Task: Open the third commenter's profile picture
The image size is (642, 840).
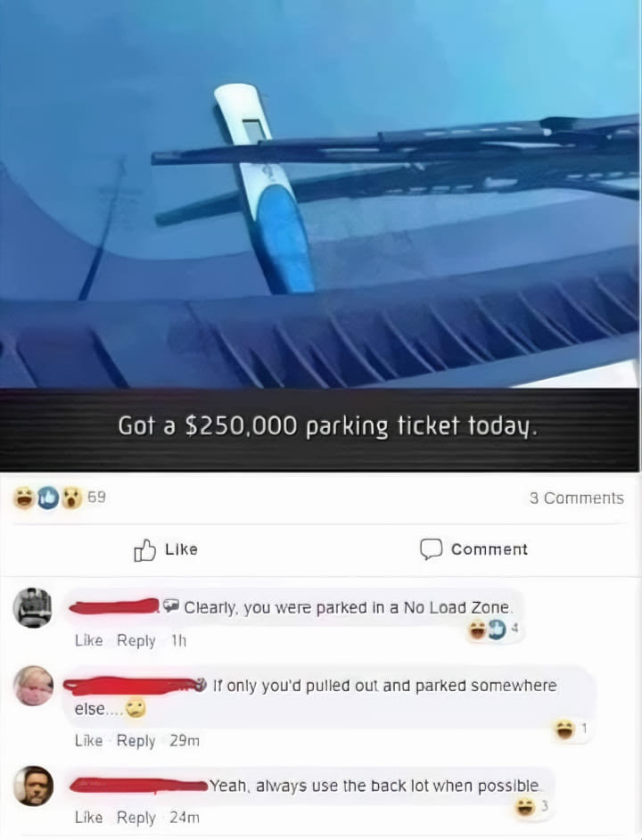Action: pos(33,786)
